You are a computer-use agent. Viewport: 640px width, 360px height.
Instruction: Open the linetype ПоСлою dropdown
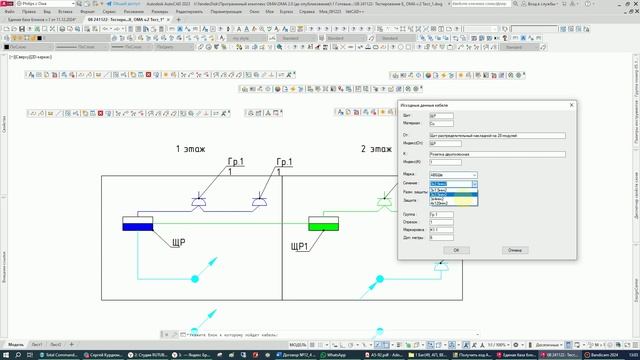[x=82, y=47]
